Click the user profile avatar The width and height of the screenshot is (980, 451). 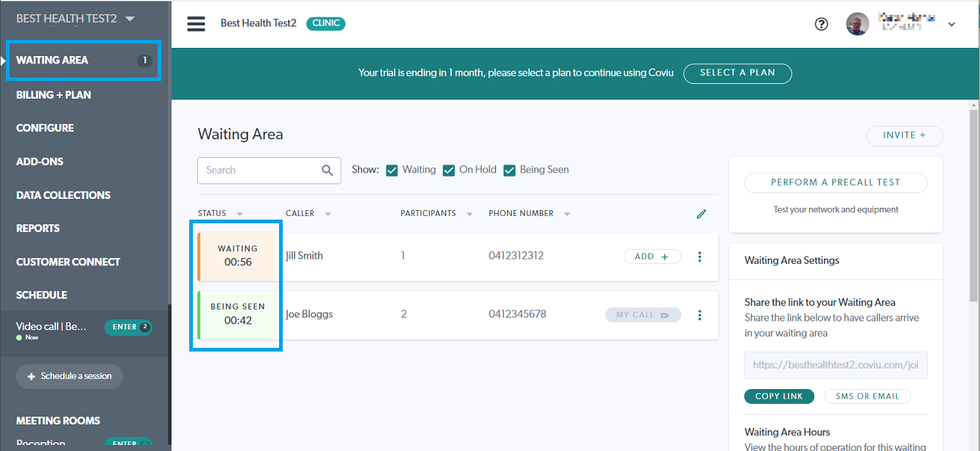[857, 24]
